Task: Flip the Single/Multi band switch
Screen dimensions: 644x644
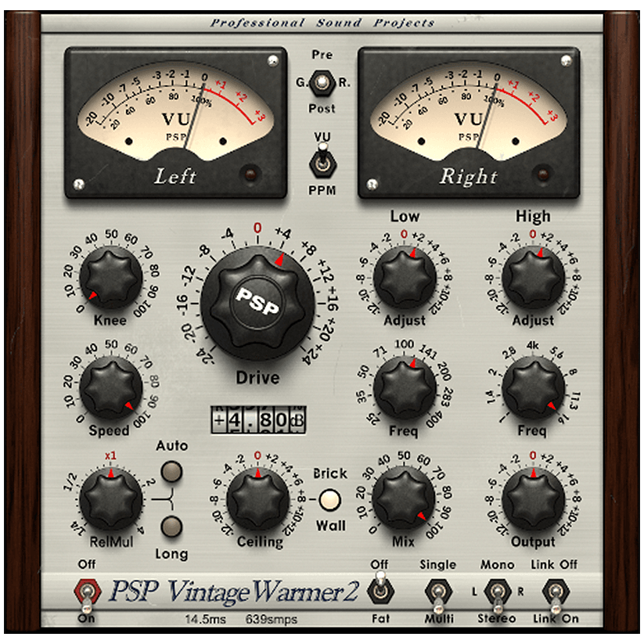Action: pos(439,595)
